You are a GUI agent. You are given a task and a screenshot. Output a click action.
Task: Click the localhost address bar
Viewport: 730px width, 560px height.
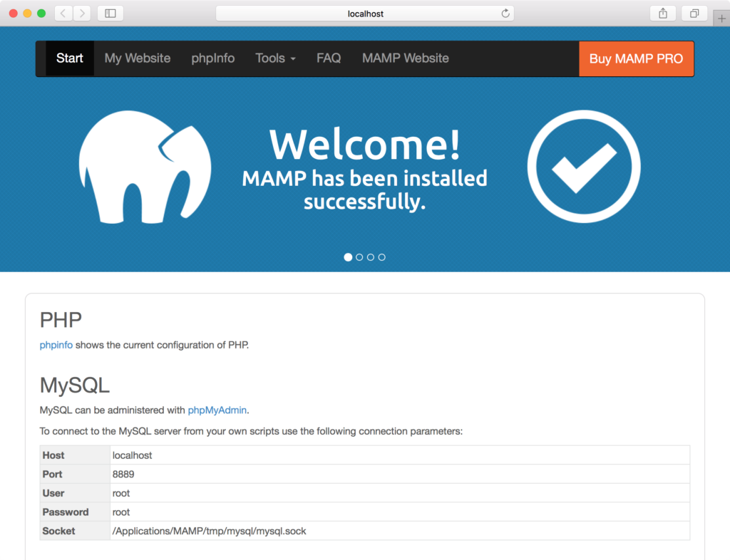(365, 14)
